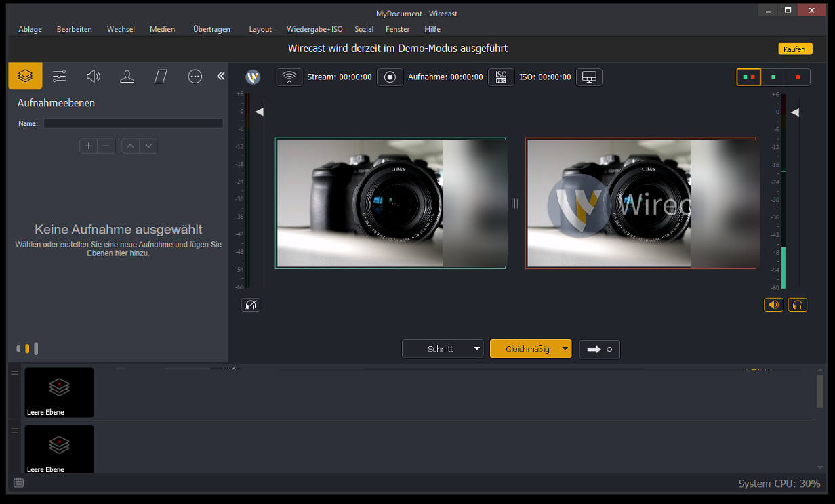Start streaming with the Wi-Fi stream button
Viewport: 835px width, 504px height.
289,77
